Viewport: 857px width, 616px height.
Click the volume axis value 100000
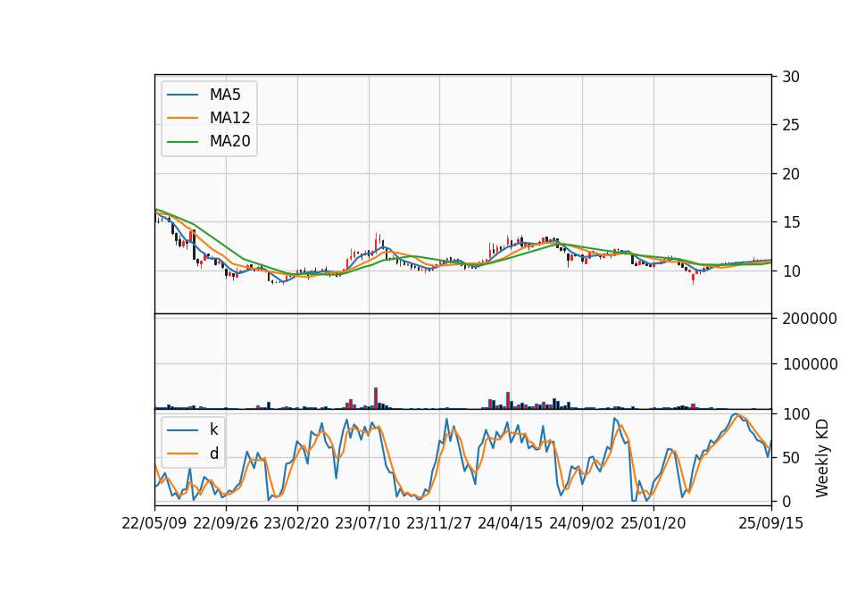pyautogui.click(x=810, y=364)
